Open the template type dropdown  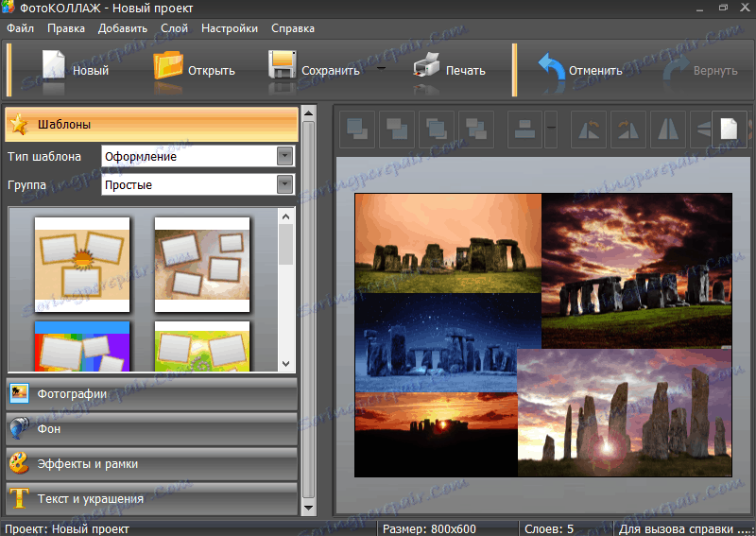point(284,156)
